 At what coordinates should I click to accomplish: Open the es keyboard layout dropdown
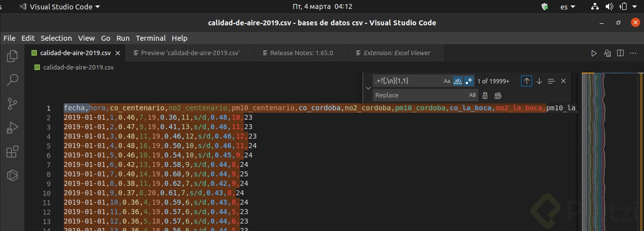click(x=567, y=6)
